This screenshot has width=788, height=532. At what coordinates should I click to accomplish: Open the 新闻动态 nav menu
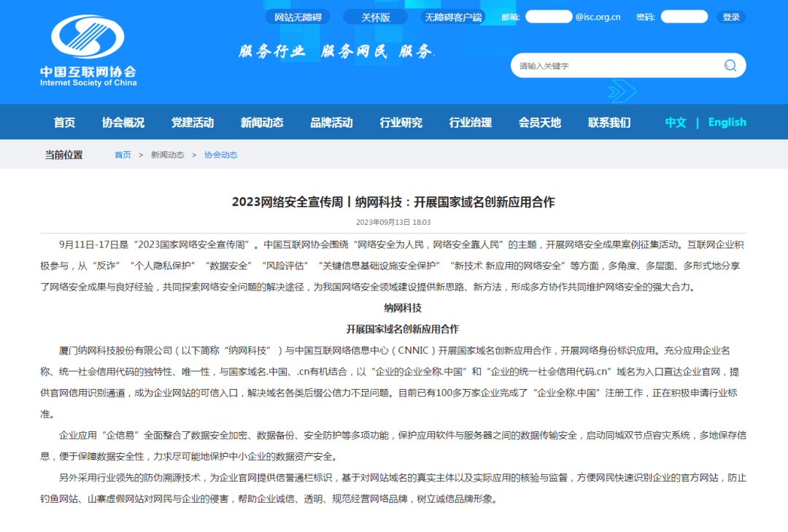[262, 122]
